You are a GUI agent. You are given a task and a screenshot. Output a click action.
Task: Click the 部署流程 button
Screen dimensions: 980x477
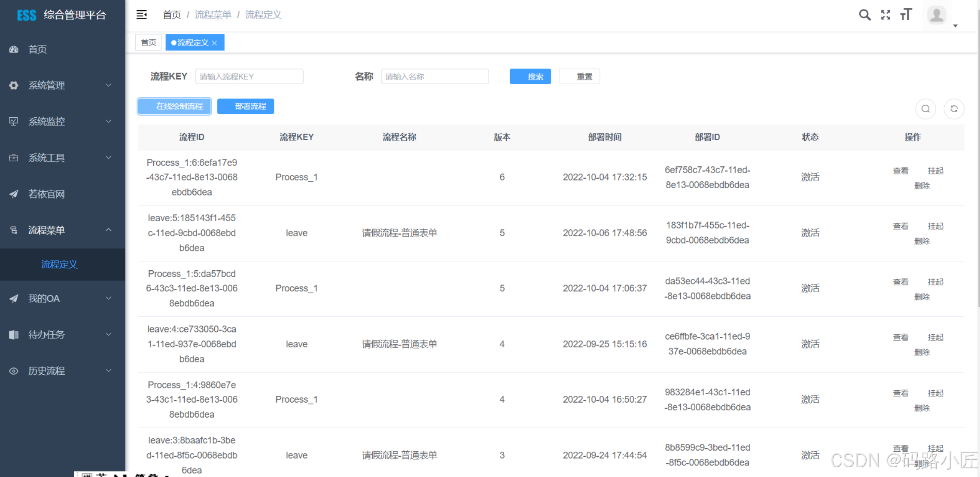(x=246, y=106)
